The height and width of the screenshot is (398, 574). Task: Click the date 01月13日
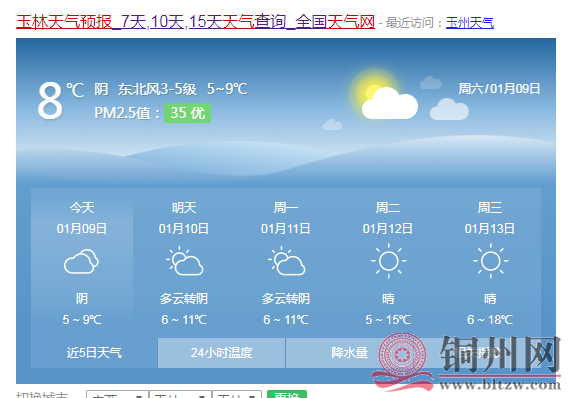click(490, 229)
